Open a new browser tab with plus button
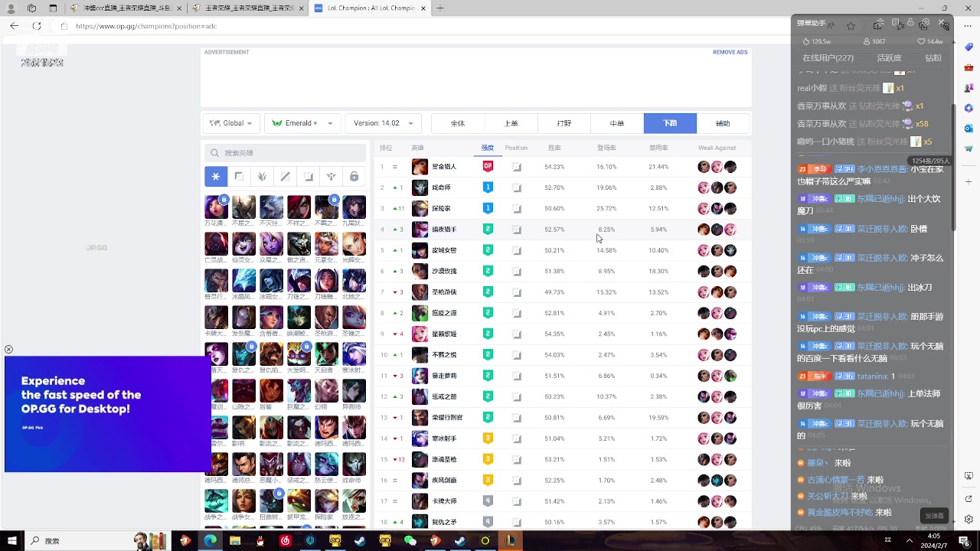This screenshot has width=980, height=551. (x=440, y=8)
